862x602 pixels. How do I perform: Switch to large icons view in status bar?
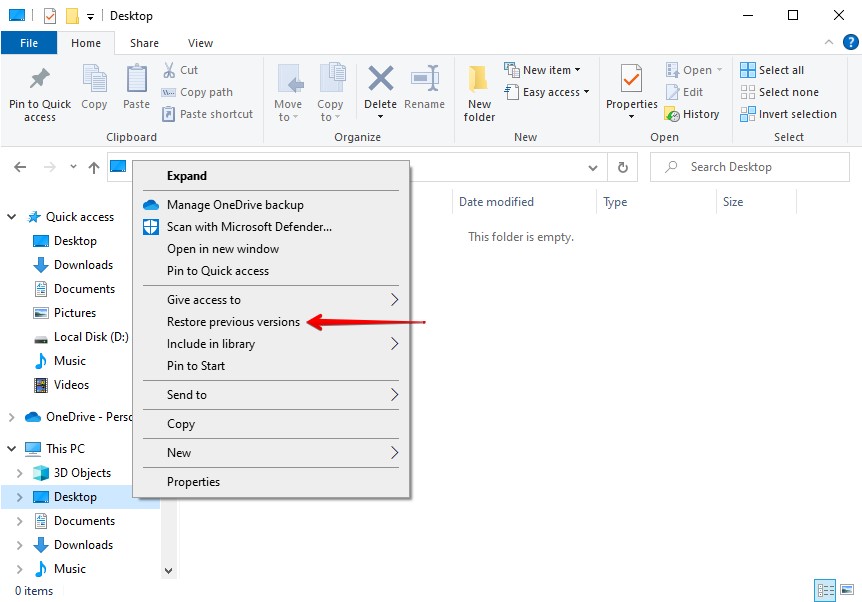[846, 590]
